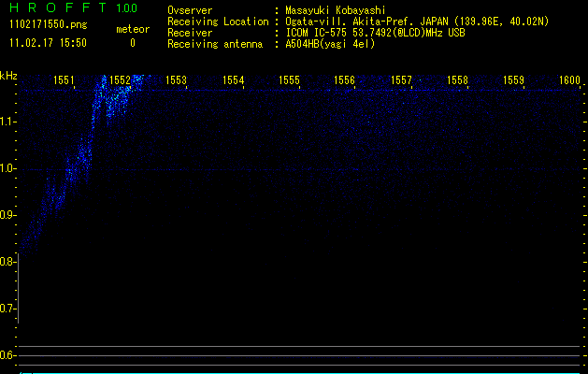The width and height of the screenshot is (588, 374).
Task: Click the Receiving Location label
Action: point(218,22)
